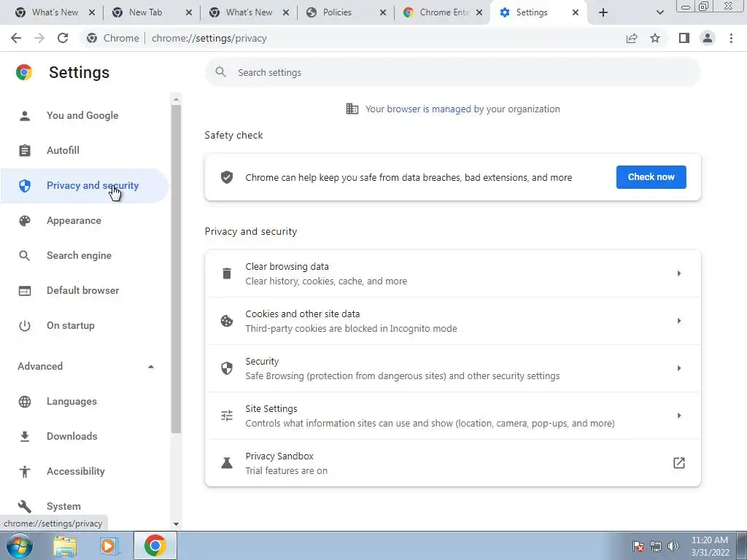Screen dimensions: 747x560
Task: Expand the Security row arrow
Action: tap(679, 368)
